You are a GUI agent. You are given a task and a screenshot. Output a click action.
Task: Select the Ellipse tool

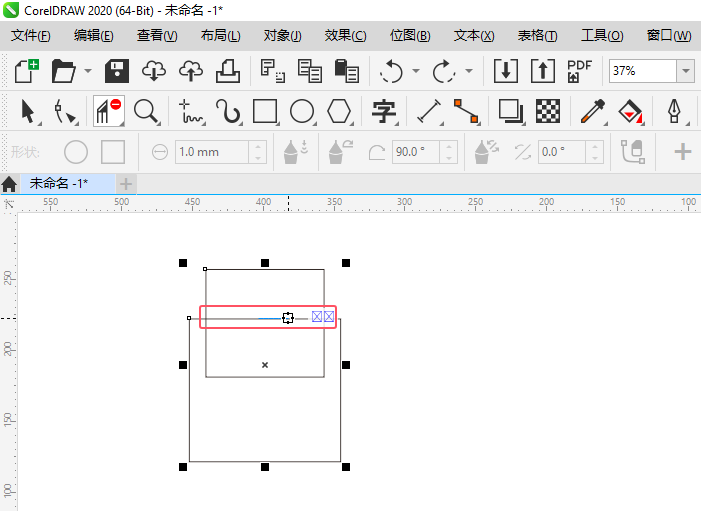coord(302,111)
